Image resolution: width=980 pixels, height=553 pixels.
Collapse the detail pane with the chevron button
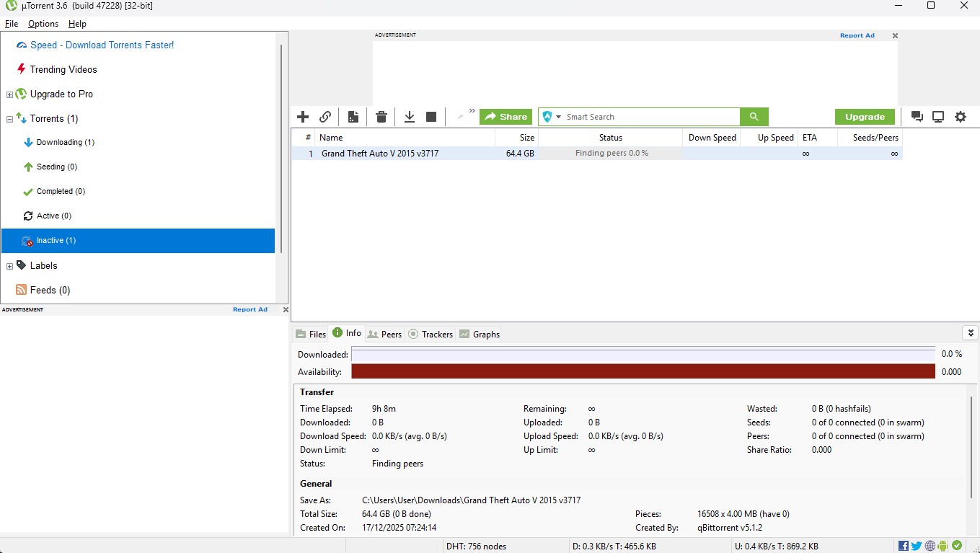tap(970, 333)
